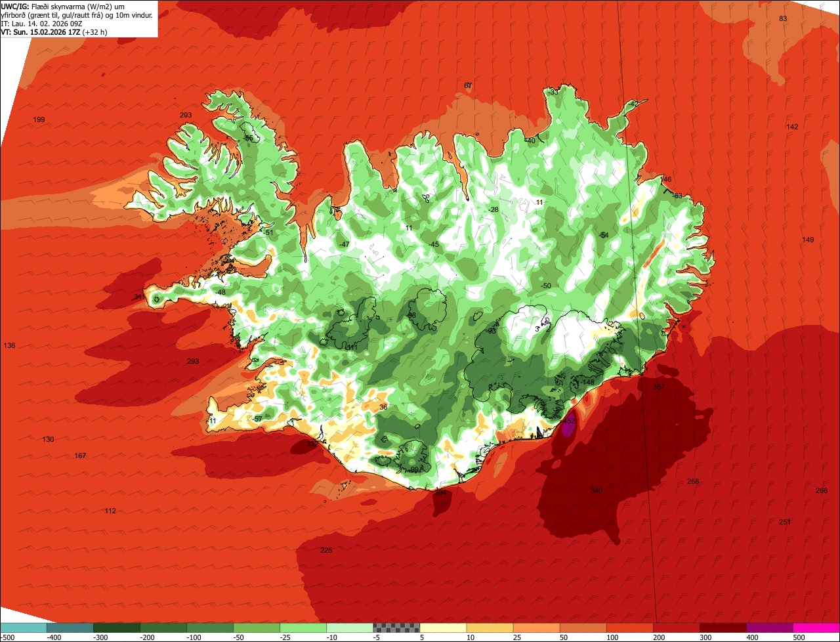Viewport: 840px width, 642px height.
Task: Choose the -10 to -5 pale green swatch
Action: [349, 628]
